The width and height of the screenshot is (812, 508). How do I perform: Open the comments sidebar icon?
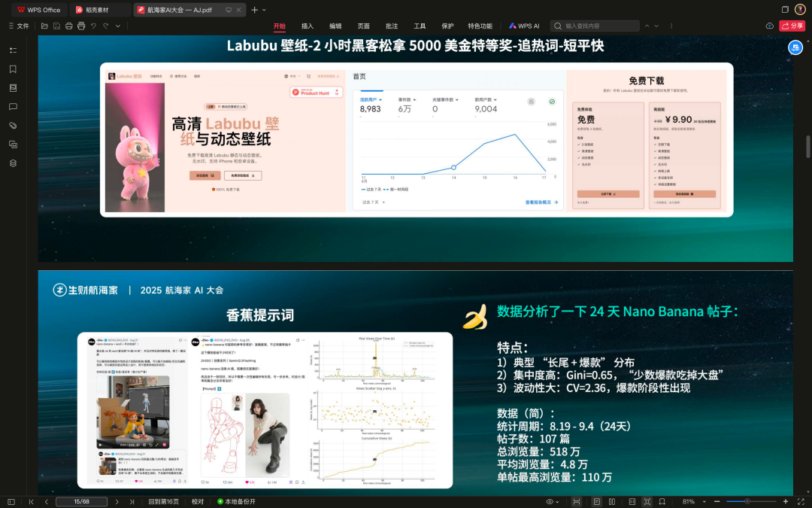pyautogui.click(x=13, y=107)
